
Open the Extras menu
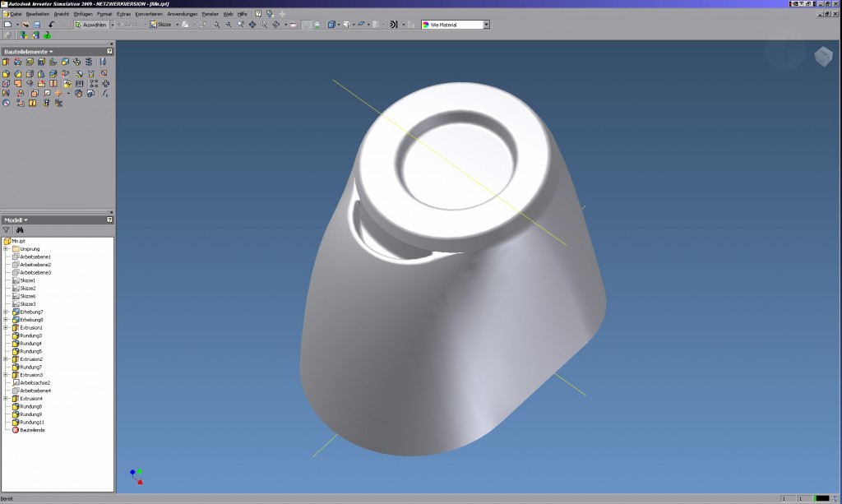[x=123, y=14]
